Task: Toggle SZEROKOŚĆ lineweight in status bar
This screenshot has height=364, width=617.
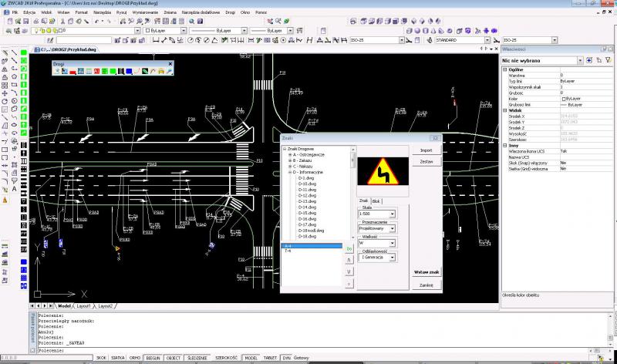Action: [226, 358]
